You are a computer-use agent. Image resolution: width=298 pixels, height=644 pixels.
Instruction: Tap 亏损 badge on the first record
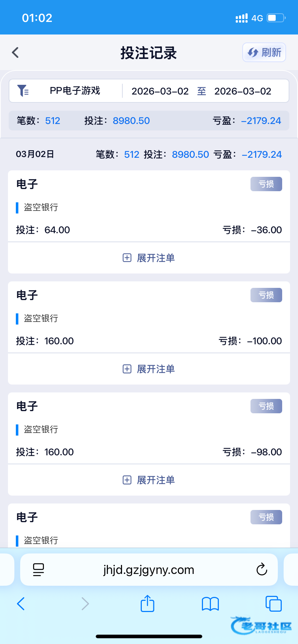point(266,184)
